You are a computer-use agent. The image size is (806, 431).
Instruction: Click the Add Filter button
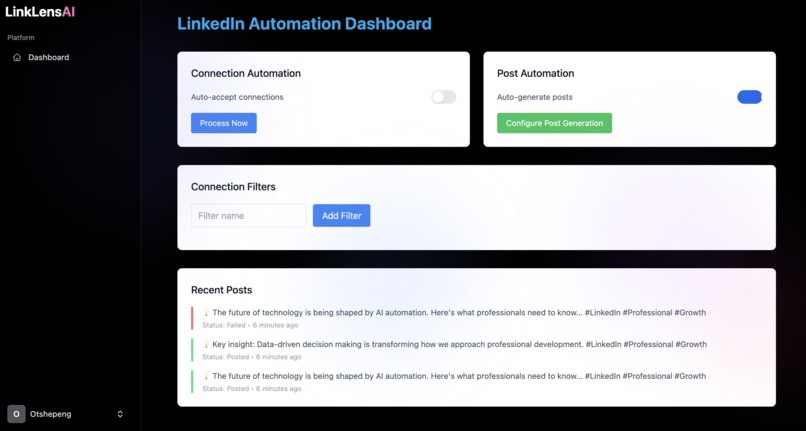click(x=341, y=216)
